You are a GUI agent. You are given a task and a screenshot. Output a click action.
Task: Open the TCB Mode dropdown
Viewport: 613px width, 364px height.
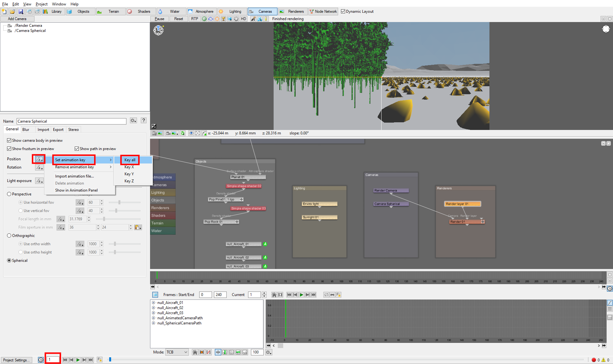point(177,352)
